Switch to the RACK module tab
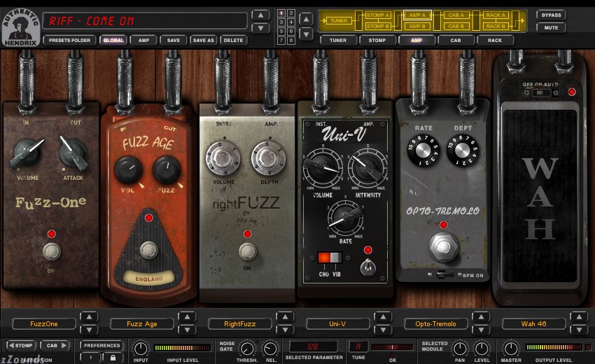This screenshot has width=595, height=364. pos(495,40)
